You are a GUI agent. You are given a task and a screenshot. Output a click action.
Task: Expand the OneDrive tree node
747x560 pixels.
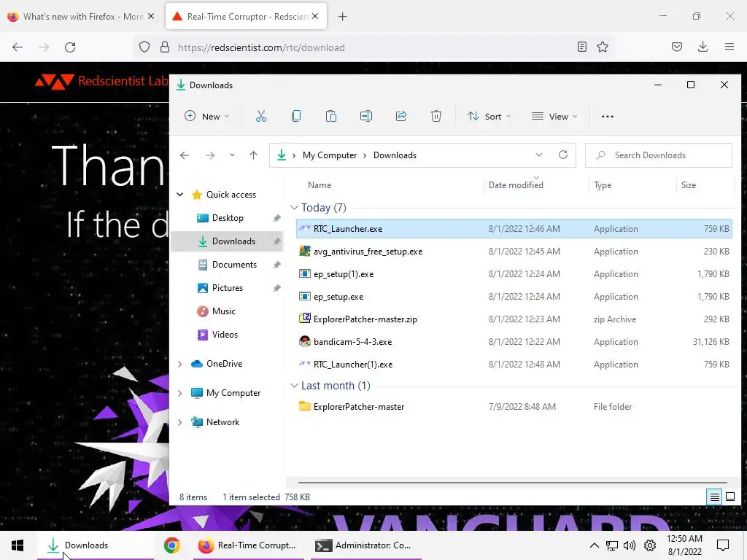(x=180, y=364)
